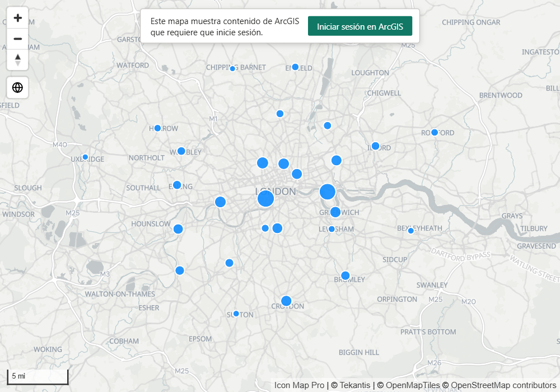Click the small marker at Sutton

pyautogui.click(x=236, y=314)
